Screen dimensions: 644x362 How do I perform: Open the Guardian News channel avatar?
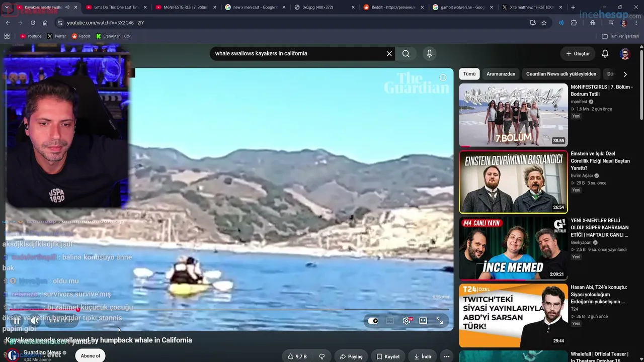[13, 355]
